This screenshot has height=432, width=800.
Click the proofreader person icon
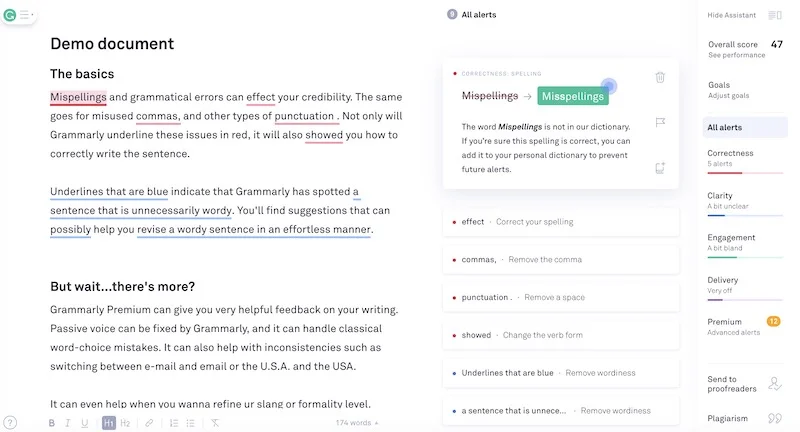click(774, 384)
